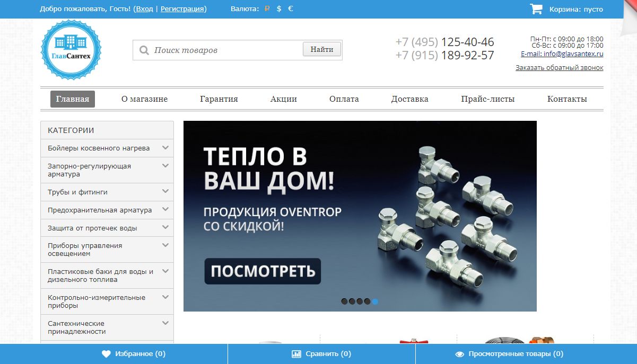This screenshot has width=637, height=364.
Task: Open the Главная menu item
Action: pyautogui.click(x=73, y=99)
